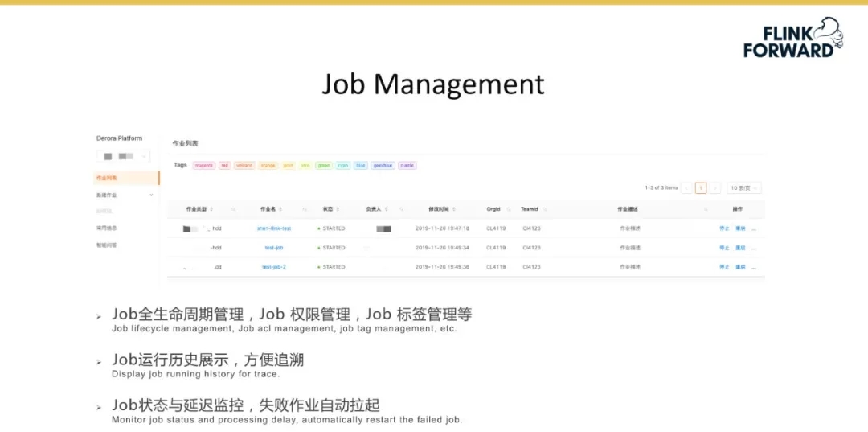Click the search icon beside OrgId header
Screen dimensions: 868x432
507,209
